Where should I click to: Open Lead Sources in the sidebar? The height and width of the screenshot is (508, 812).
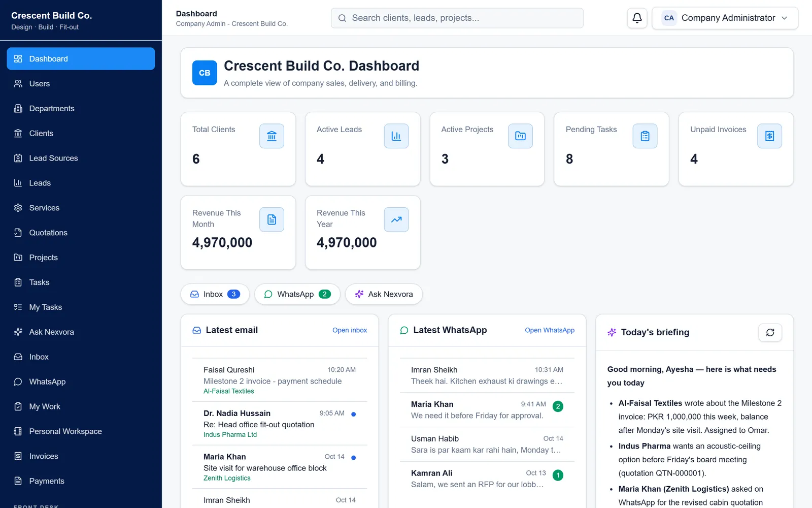(81, 158)
